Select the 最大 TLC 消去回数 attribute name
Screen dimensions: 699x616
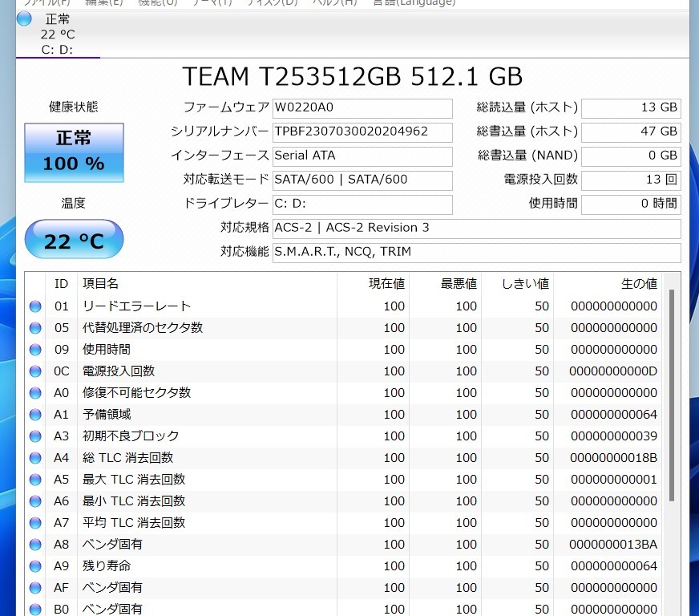tap(134, 480)
